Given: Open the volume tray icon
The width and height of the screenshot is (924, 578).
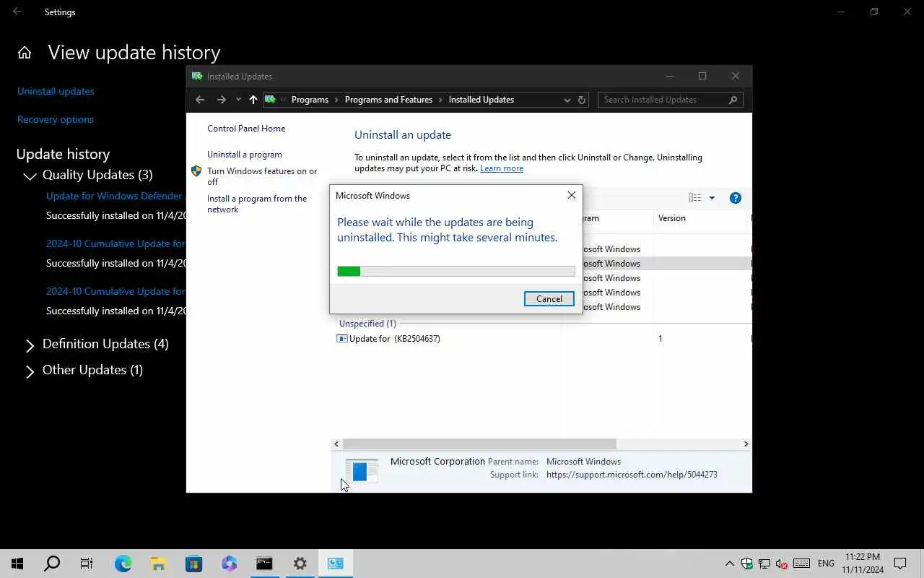Looking at the screenshot, I should click(x=782, y=564).
